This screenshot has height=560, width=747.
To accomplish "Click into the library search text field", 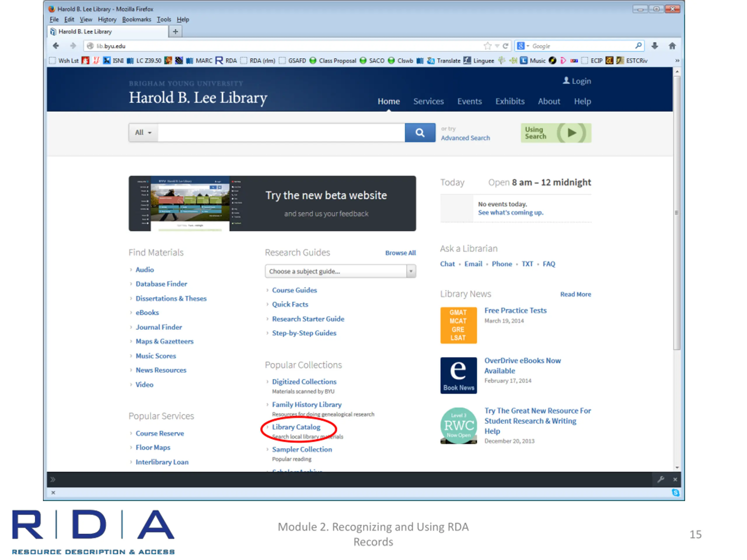I will pyautogui.click(x=281, y=133).
